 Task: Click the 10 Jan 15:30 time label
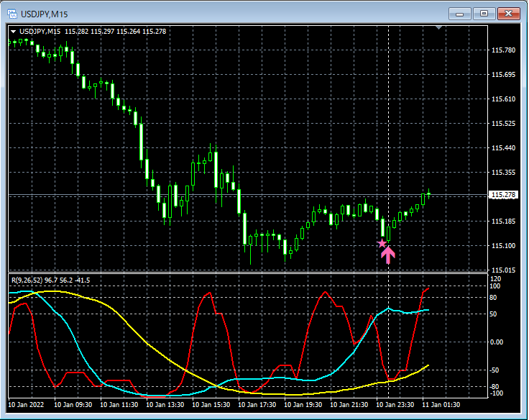pos(211,404)
